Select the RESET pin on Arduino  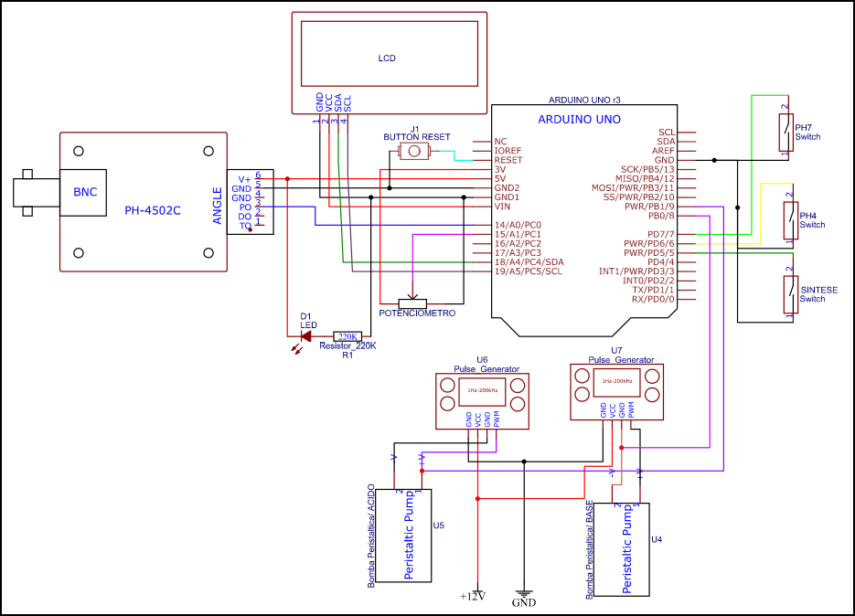coord(508,160)
